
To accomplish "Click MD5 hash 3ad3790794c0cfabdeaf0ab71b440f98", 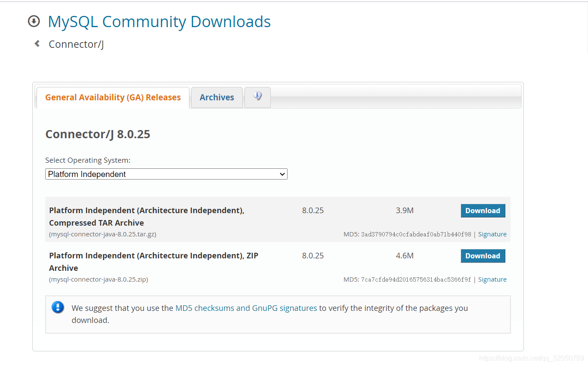I will [x=416, y=234].
